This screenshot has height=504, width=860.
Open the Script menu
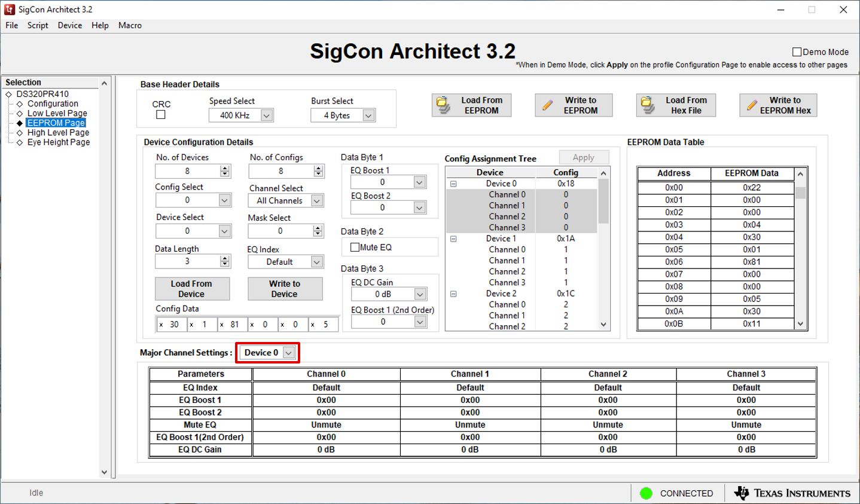click(38, 25)
